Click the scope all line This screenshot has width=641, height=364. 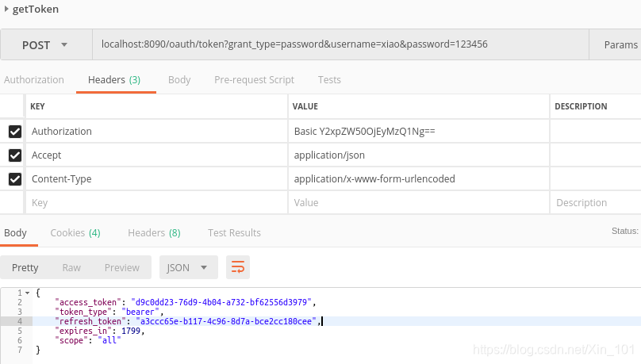(x=88, y=340)
